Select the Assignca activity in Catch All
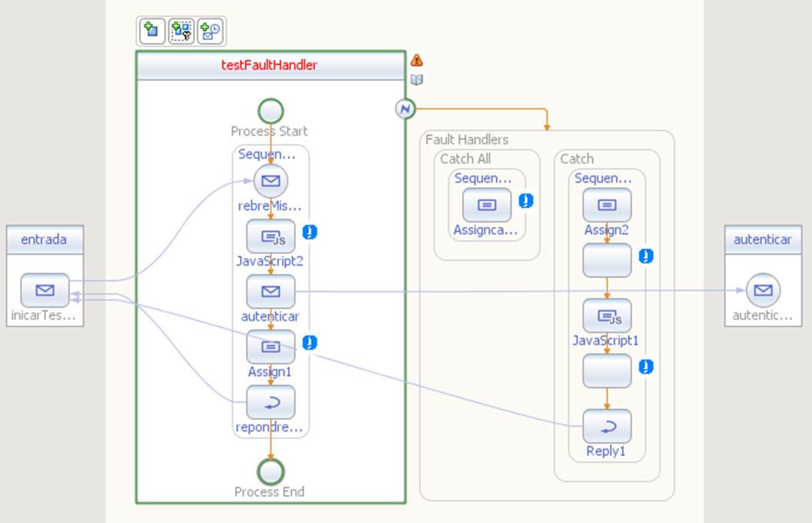The image size is (812, 523). point(487,205)
